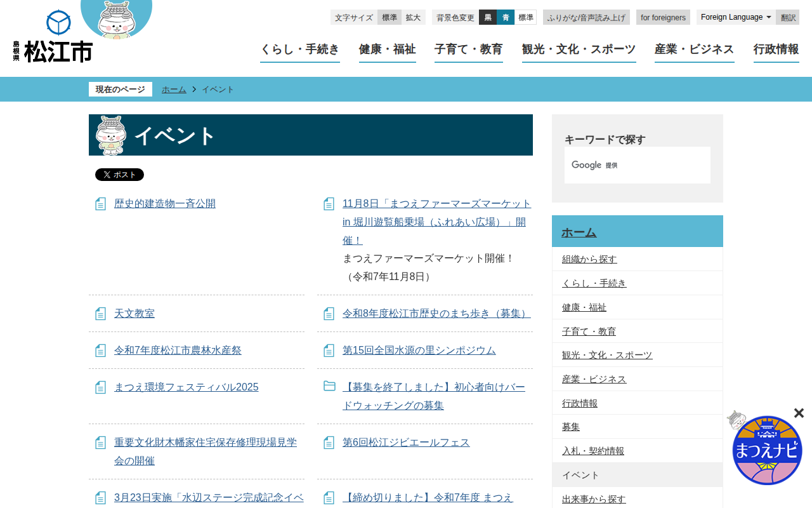This screenshot has width=812, height=508.
Task: Click sidebar 入札・契約情報 link
Action: point(593,451)
